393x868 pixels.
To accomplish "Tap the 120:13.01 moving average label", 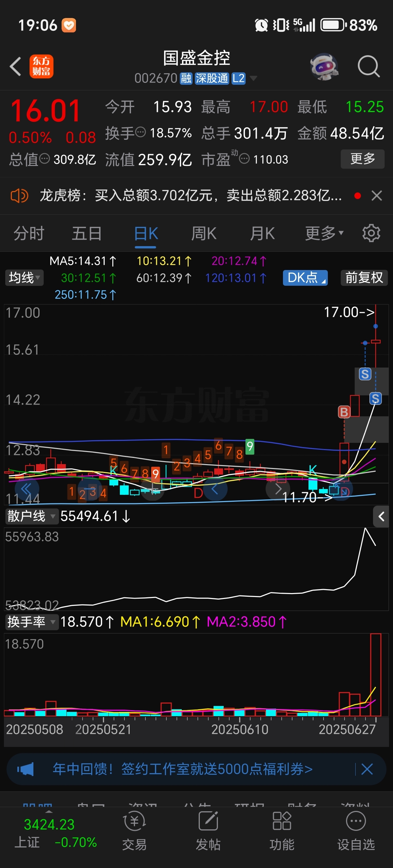I will (236, 278).
